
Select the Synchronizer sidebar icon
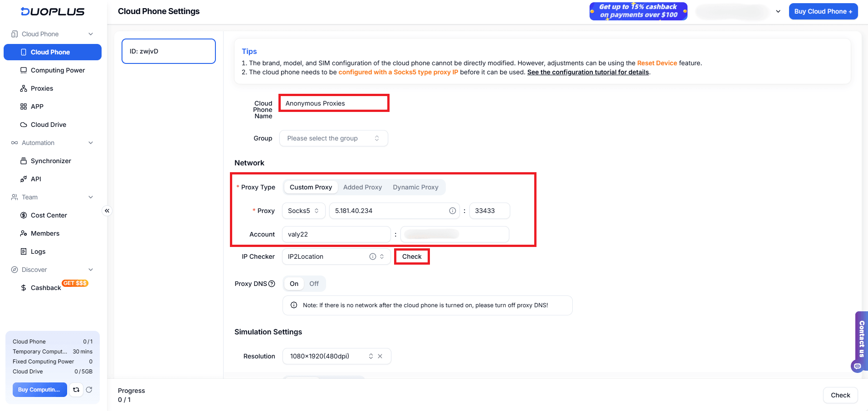tap(24, 160)
